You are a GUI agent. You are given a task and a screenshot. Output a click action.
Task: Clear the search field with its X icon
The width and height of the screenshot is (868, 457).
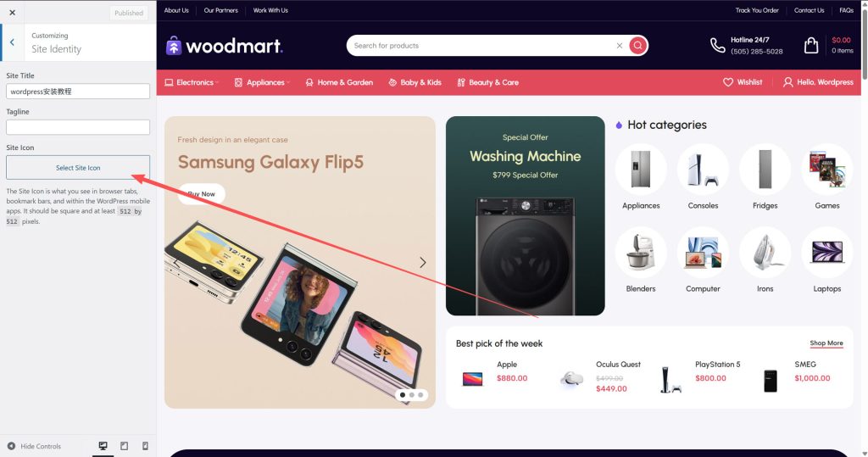pyautogui.click(x=620, y=46)
